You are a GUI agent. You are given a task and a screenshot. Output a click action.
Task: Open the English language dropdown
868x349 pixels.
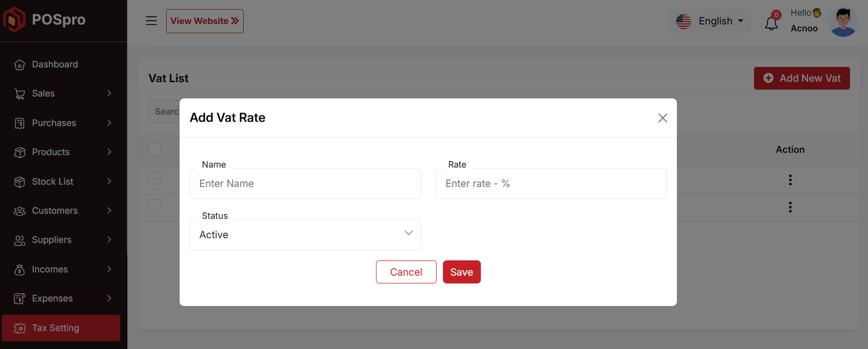click(710, 21)
